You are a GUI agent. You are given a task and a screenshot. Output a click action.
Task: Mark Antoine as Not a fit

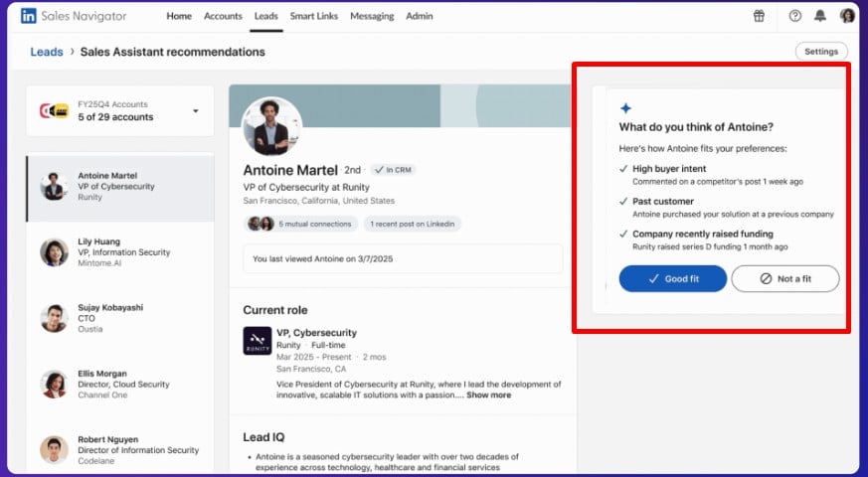click(785, 279)
